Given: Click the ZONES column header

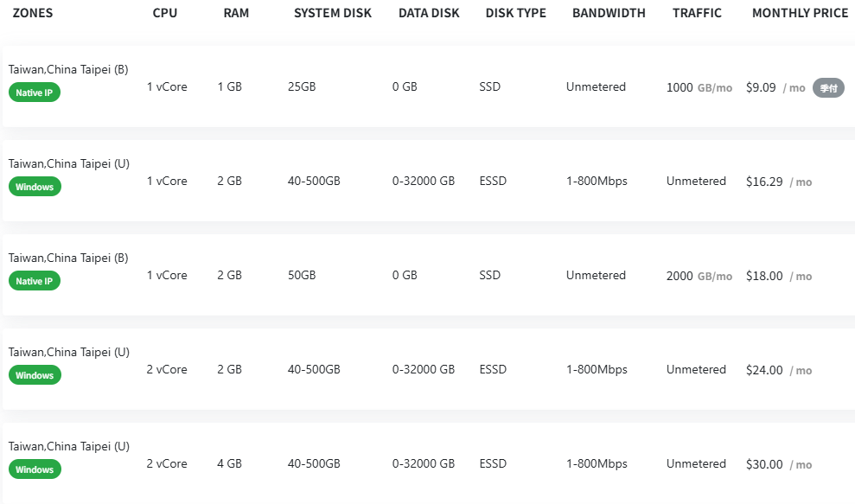Looking at the screenshot, I should point(33,13).
